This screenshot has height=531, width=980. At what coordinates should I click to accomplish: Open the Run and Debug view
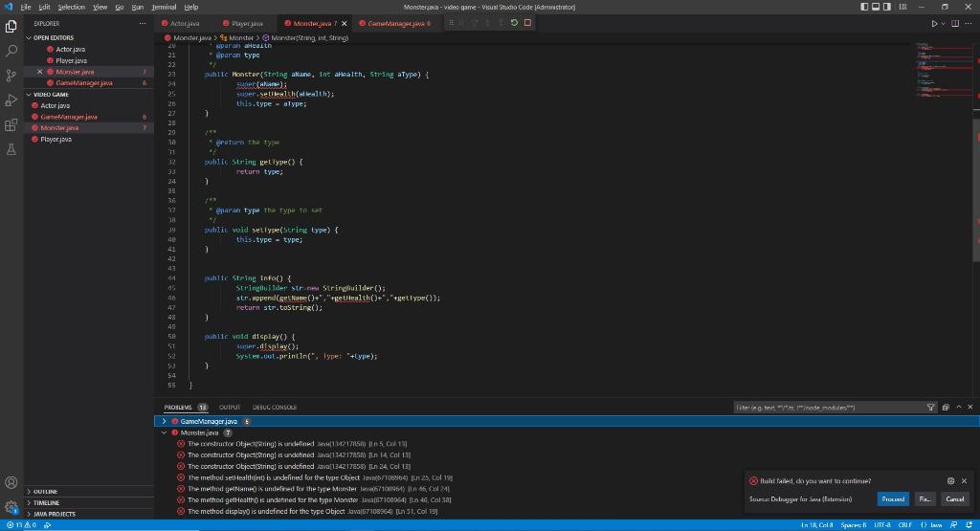[x=11, y=100]
